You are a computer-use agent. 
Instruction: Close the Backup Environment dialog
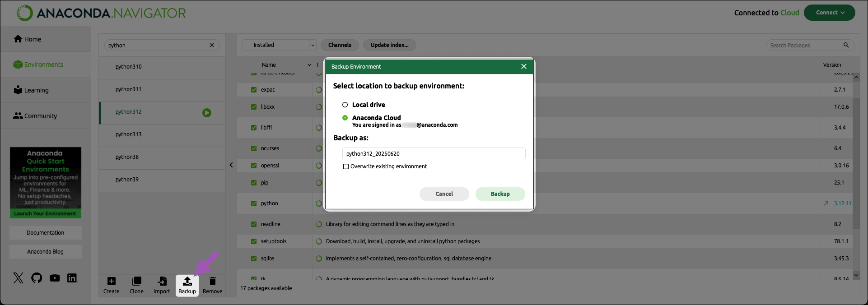[524, 66]
